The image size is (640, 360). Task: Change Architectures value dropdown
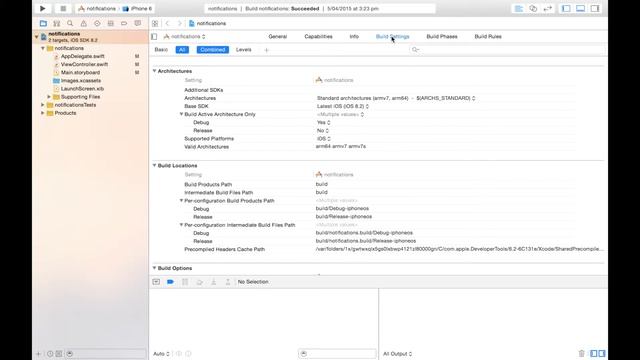point(396,98)
